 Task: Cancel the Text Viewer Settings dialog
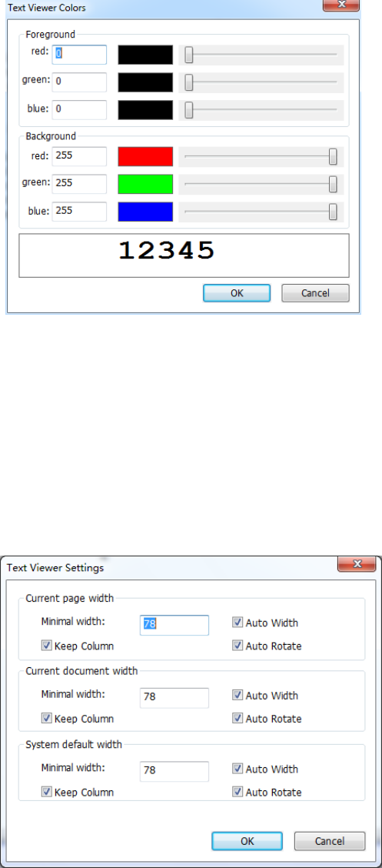(330, 841)
